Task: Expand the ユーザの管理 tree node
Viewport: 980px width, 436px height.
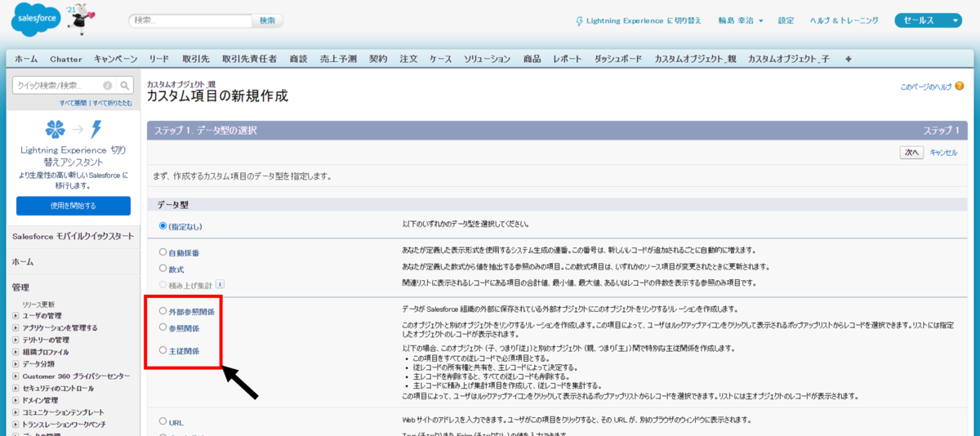Action: (15, 315)
